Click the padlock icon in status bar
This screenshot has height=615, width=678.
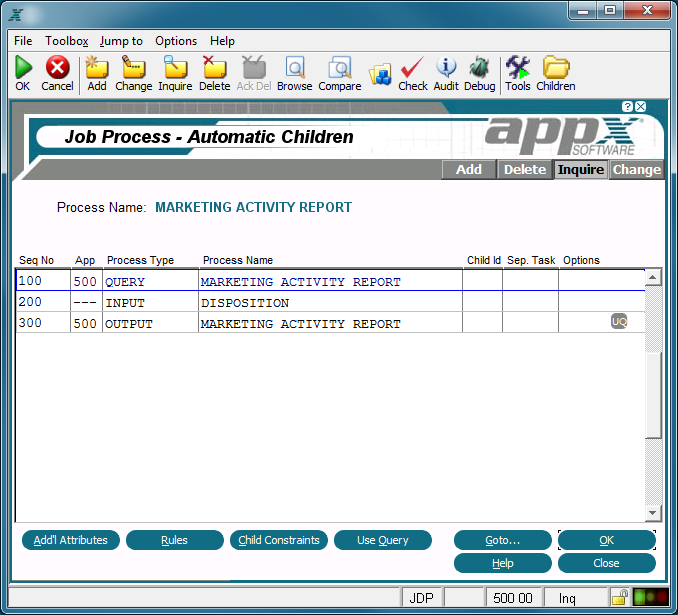pyautogui.click(x=620, y=597)
